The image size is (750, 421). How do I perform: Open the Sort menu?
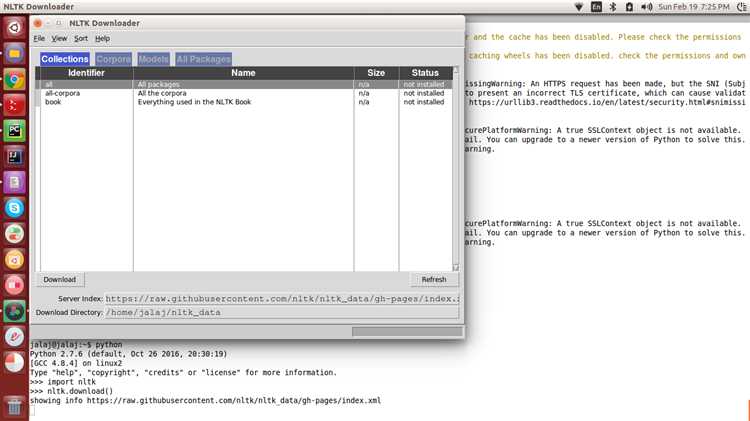click(x=81, y=38)
